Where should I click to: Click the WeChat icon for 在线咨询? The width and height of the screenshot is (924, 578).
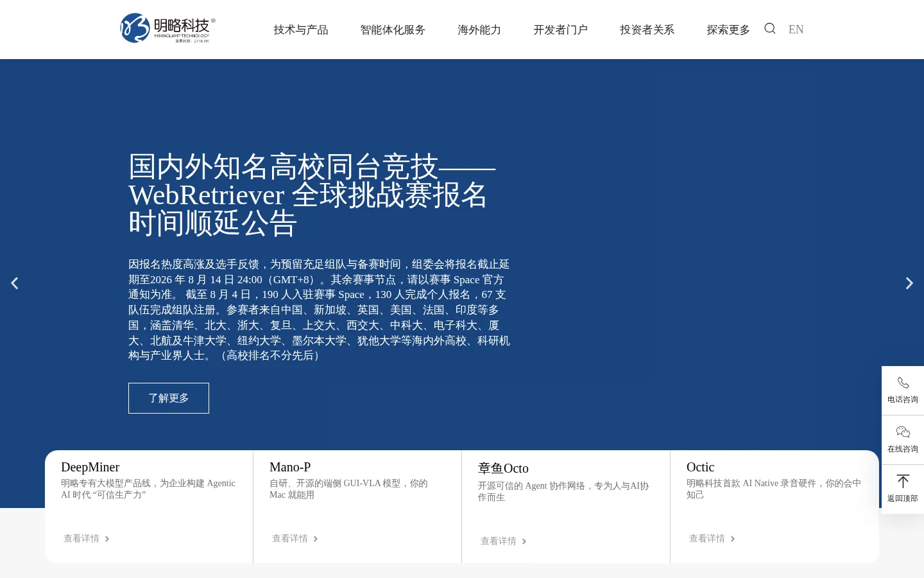pyautogui.click(x=903, y=432)
